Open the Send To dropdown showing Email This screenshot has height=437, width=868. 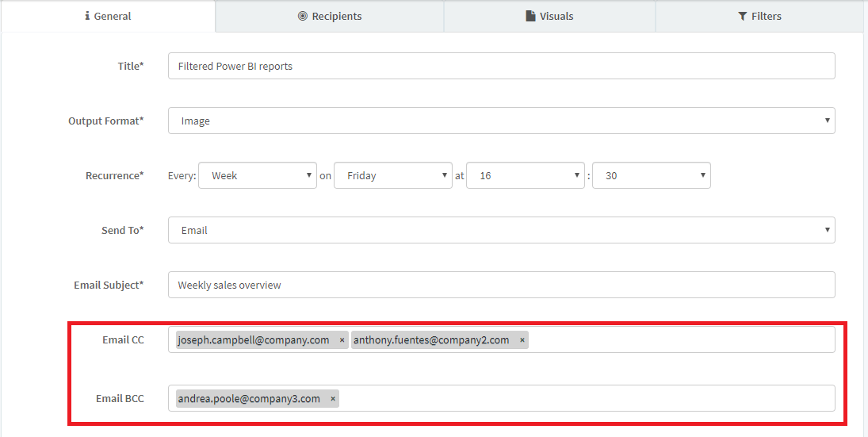point(502,231)
